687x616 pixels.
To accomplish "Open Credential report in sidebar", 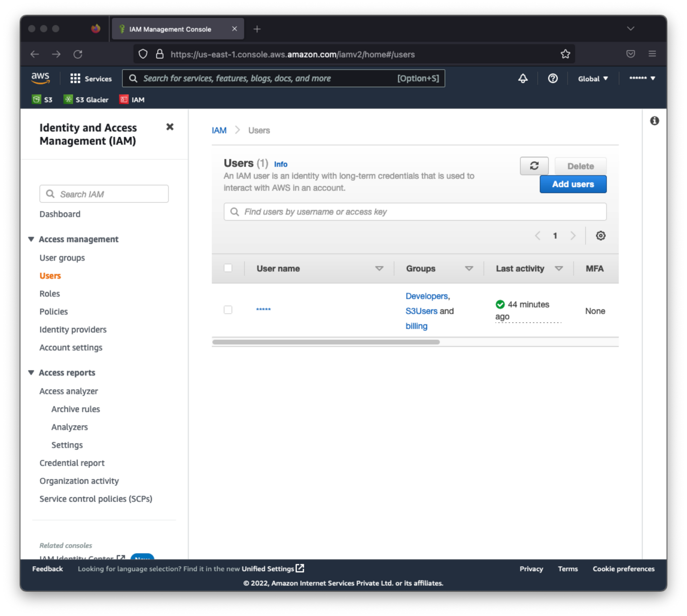I will [x=72, y=463].
